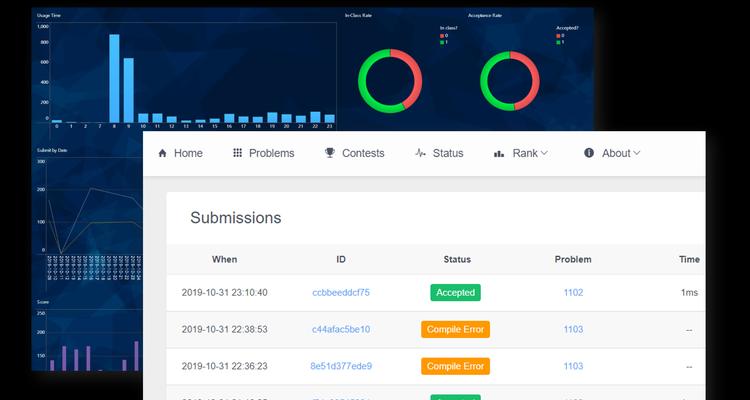
Task: Click the green Accepted status badge
Action: coord(455,292)
